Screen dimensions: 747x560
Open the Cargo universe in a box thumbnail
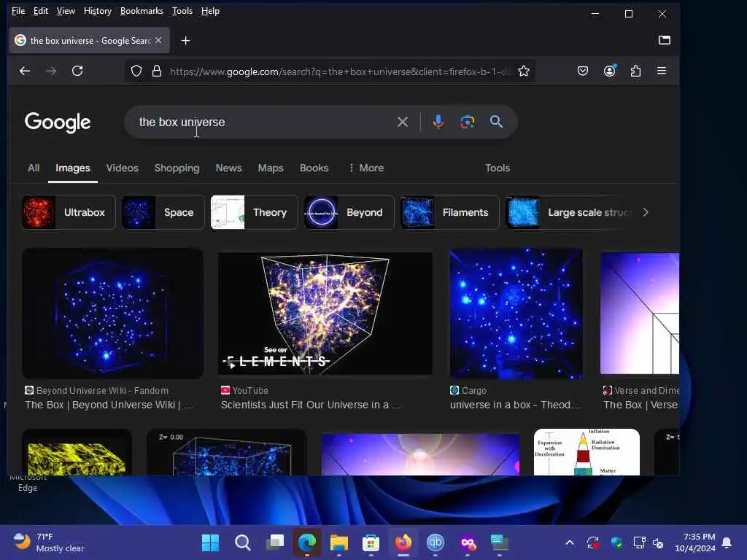coord(516,314)
